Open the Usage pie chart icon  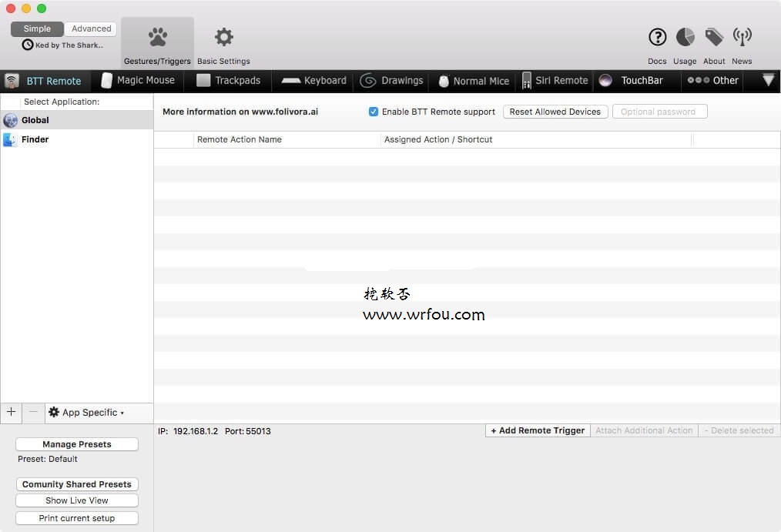[685, 37]
